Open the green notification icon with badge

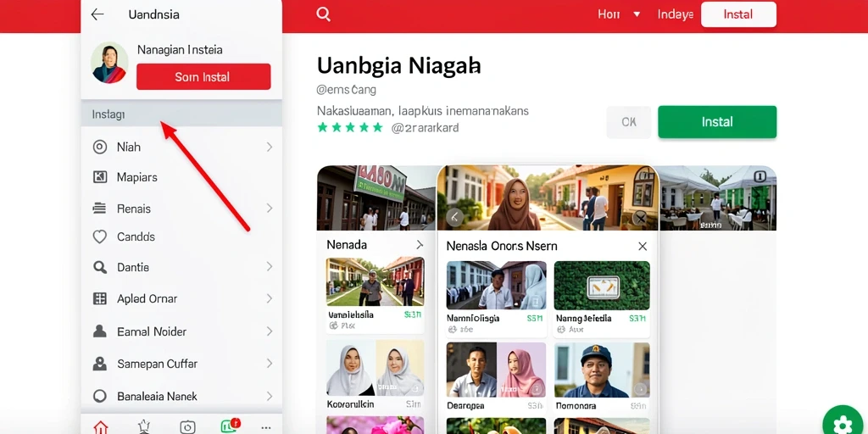pyautogui.click(x=230, y=426)
